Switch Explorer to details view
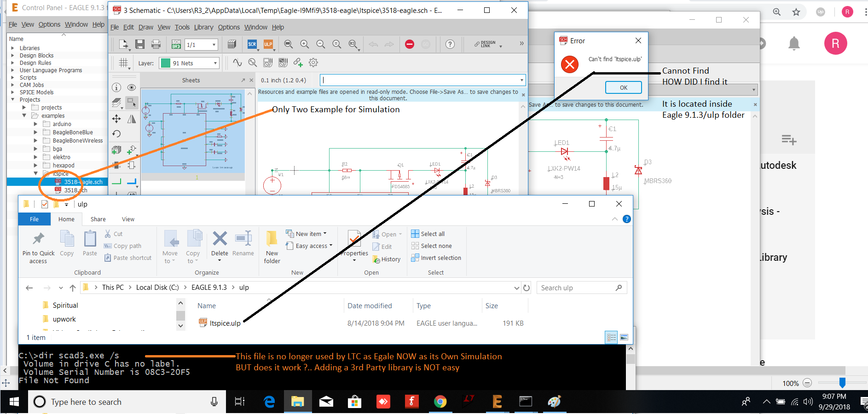The image size is (868, 414). coord(612,337)
